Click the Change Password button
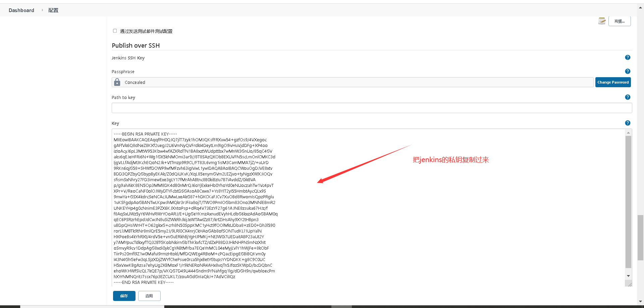This screenshot has height=308, width=644. coord(613,82)
